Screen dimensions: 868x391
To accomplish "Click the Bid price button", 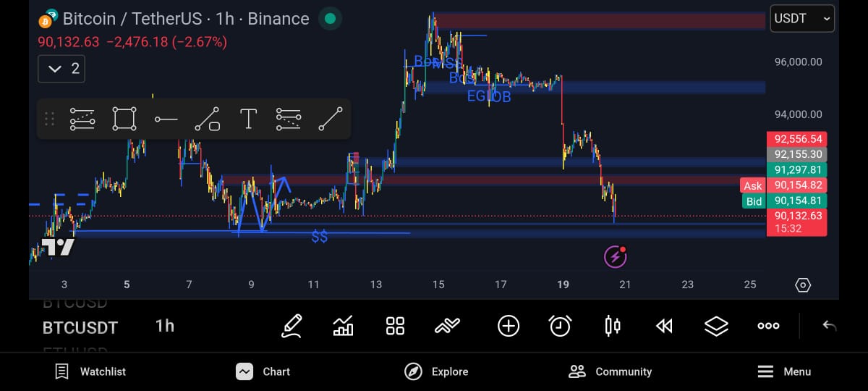I will pyautogui.click(x=754, y=201).
